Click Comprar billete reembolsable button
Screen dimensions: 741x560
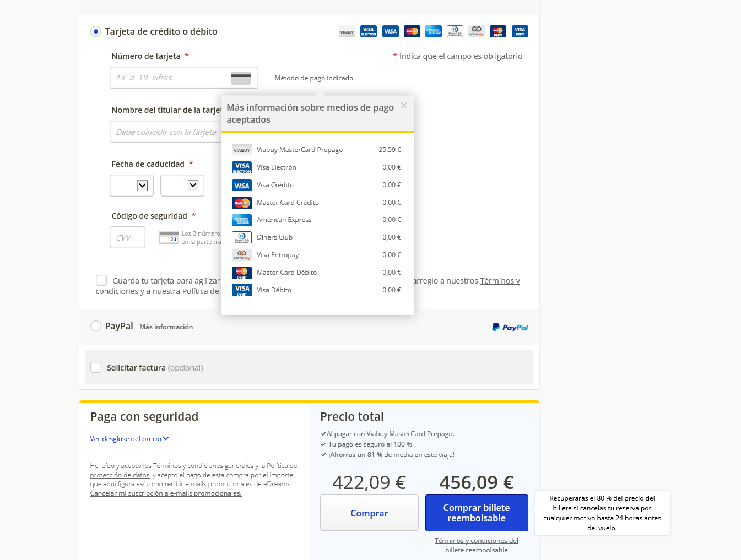coord(477,513)
